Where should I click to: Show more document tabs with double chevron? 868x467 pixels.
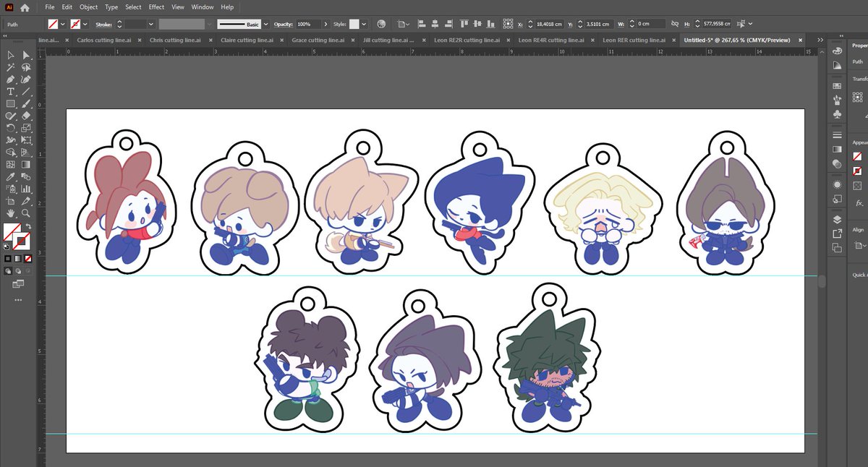[x=821, y=40]
